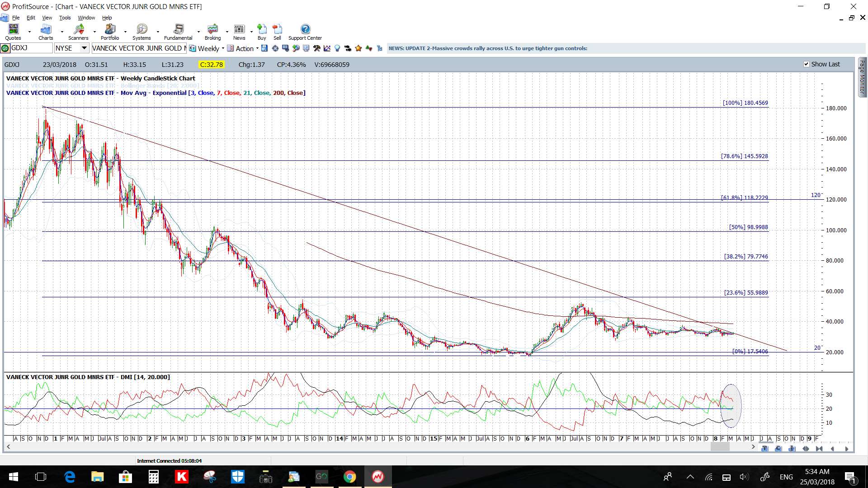This screenshot has height=488, width=868.
Task: Click the news headline about gun controls
Action: 488,48
